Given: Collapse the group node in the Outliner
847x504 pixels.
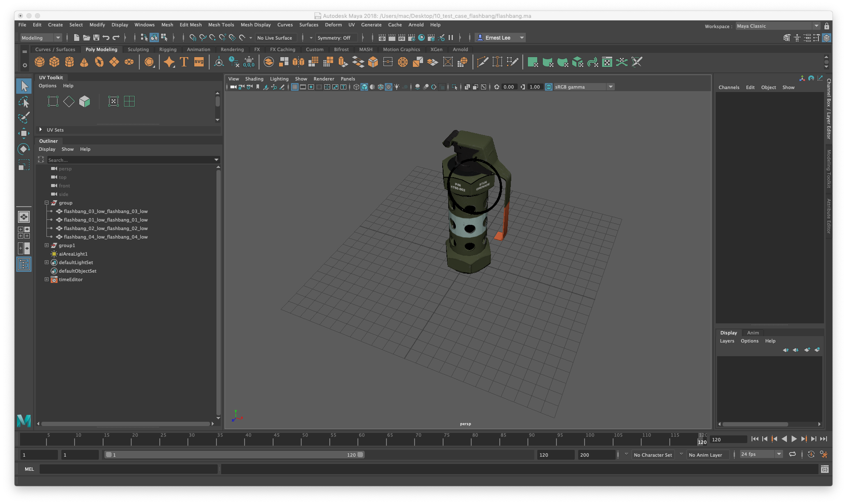Looking at the screenshot, I should [47, 203].
